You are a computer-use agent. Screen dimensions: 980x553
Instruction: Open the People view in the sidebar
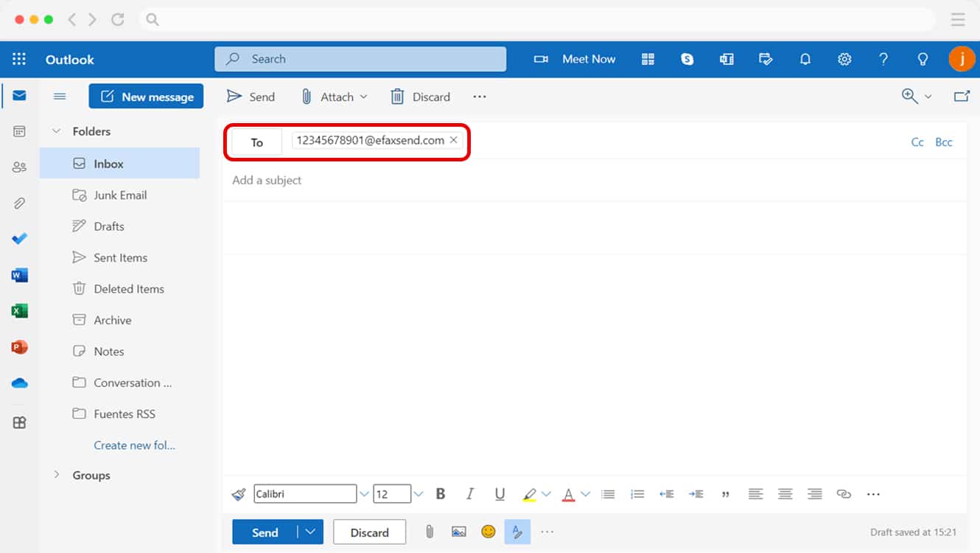coord(18,167)
